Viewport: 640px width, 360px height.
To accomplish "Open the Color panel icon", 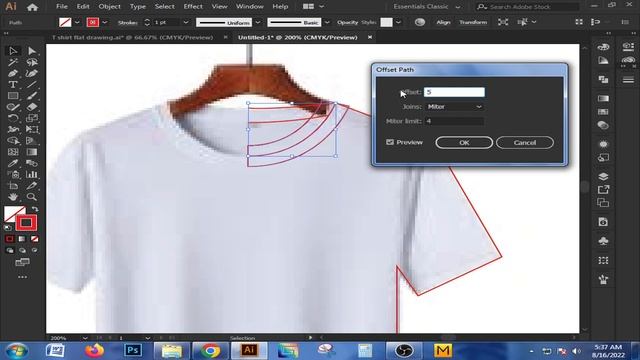I will 603,47.
